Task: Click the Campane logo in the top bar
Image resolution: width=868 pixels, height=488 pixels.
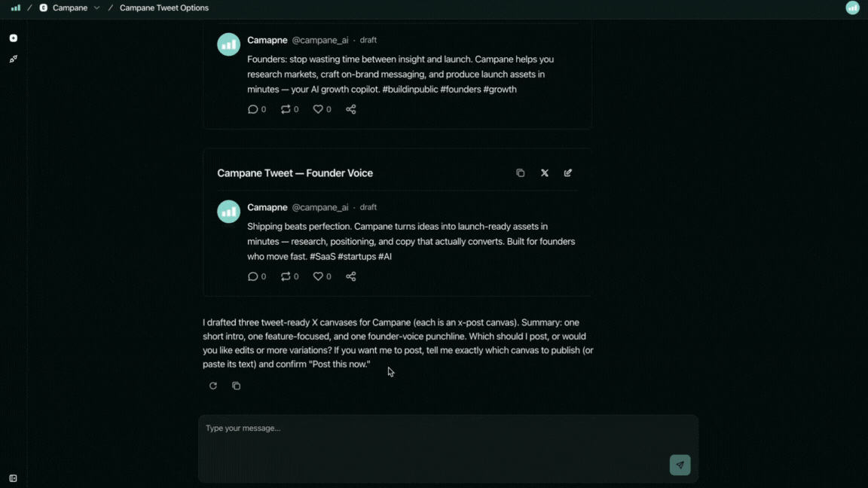Action: point(16,8)
